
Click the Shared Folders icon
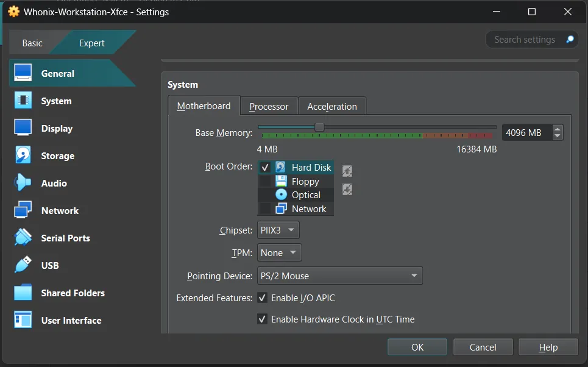tap(23, 293)
